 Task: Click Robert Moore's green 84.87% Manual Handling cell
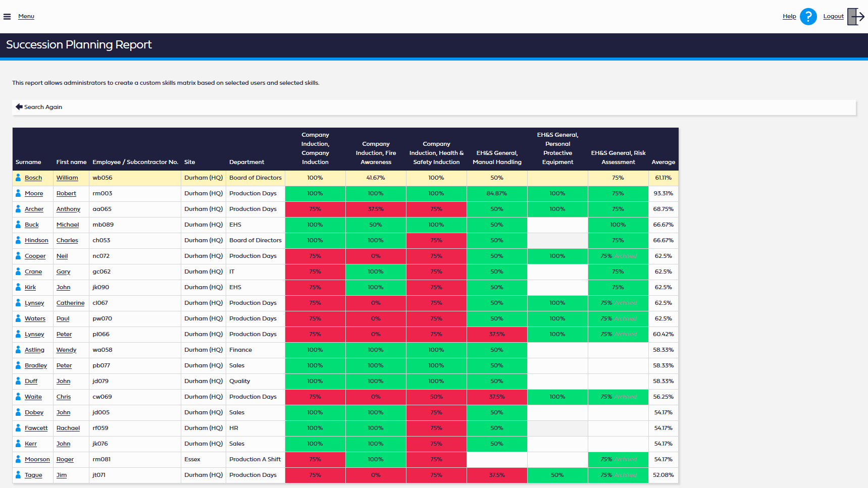coord(497,193)
